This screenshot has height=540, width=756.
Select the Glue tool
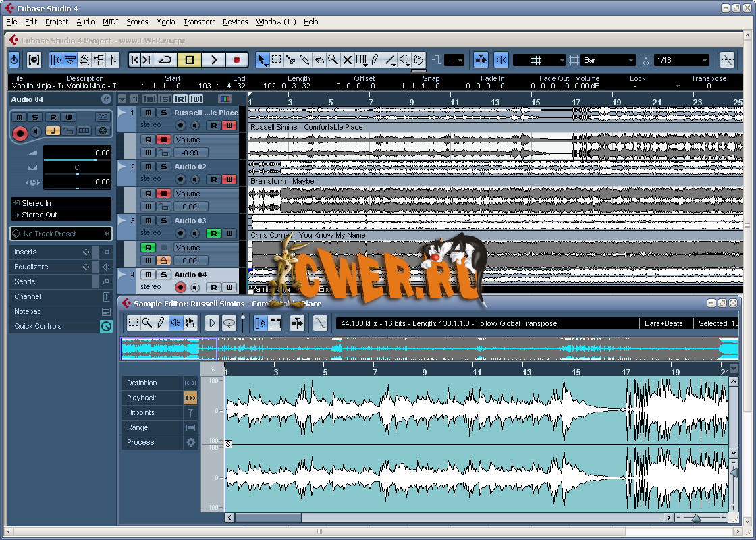(319, 60)
